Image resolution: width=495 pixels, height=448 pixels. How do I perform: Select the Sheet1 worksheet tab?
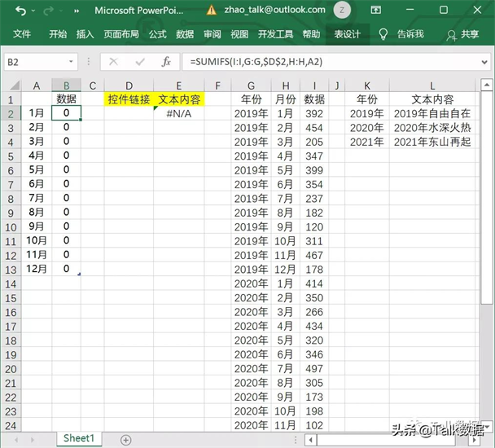[79, 438]
